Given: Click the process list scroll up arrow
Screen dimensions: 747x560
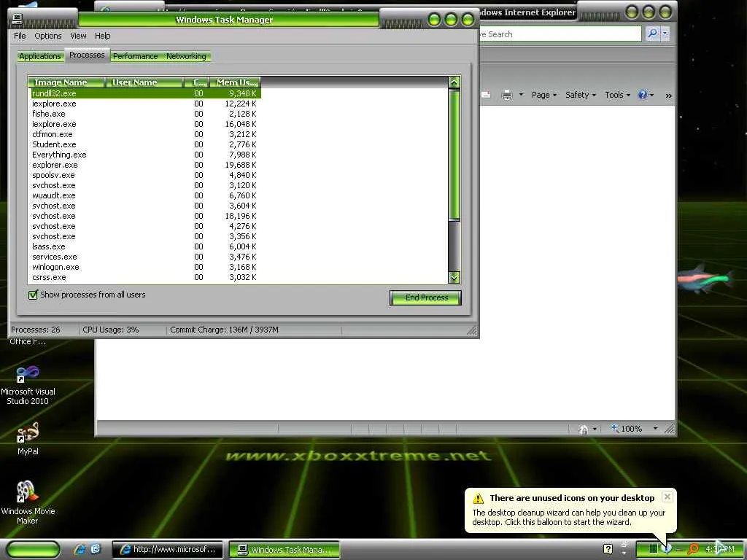Looking at the screenshot, I should point(454,82).
